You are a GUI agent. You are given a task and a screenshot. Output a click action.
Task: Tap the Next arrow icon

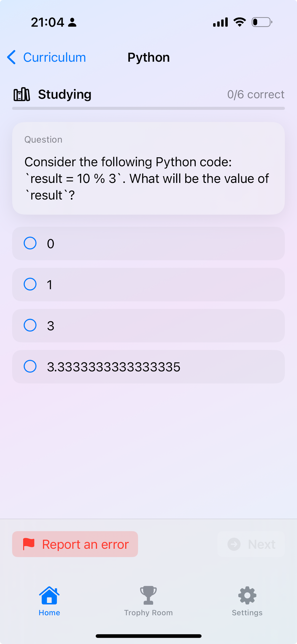pyautogui.click(x=234, y=544)
